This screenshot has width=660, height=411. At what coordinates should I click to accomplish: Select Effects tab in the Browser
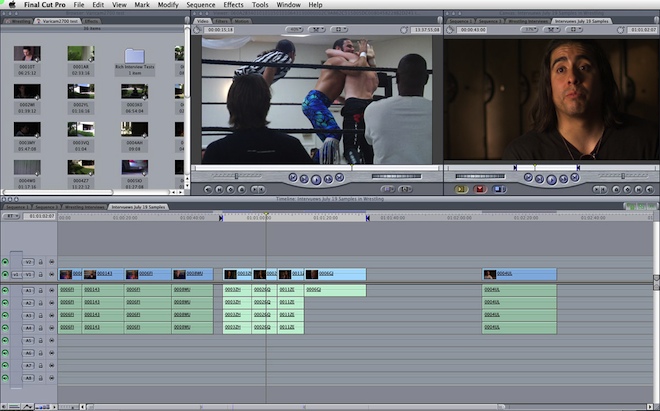91,21
